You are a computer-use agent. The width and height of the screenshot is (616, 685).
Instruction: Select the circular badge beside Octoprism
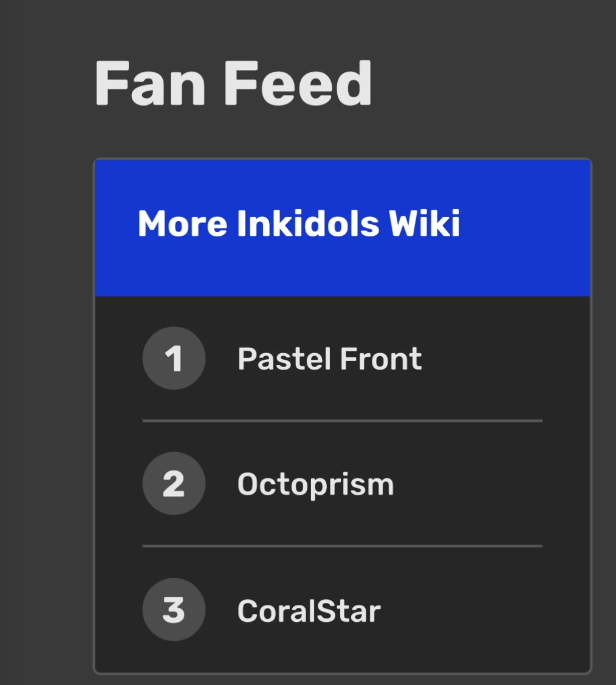click(x=173, y=484)
